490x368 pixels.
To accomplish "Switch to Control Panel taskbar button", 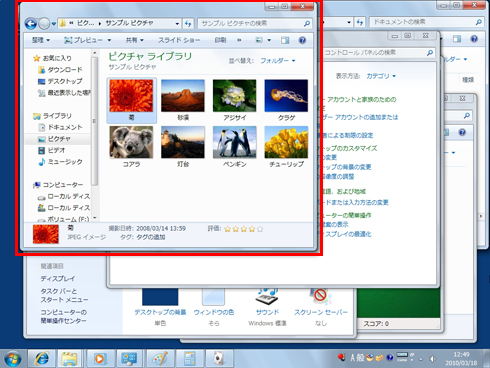I will point(129,359).
